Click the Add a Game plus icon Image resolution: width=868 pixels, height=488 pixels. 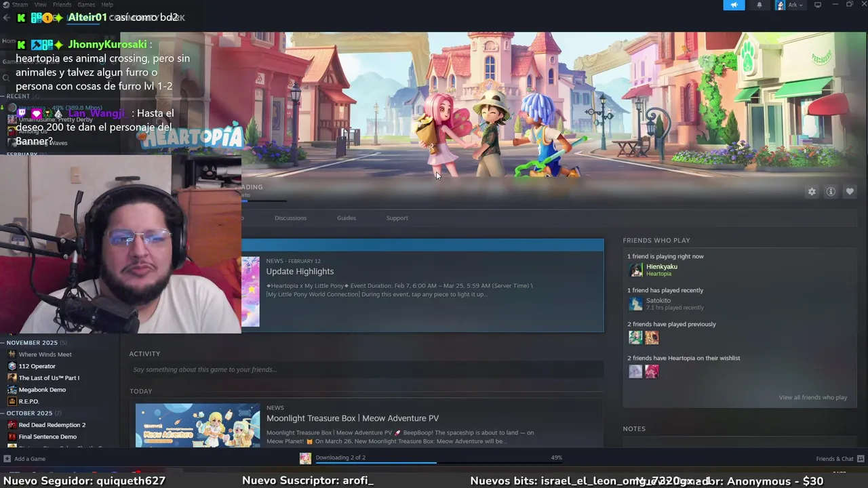pyautogui.click(x=7, y=459)
